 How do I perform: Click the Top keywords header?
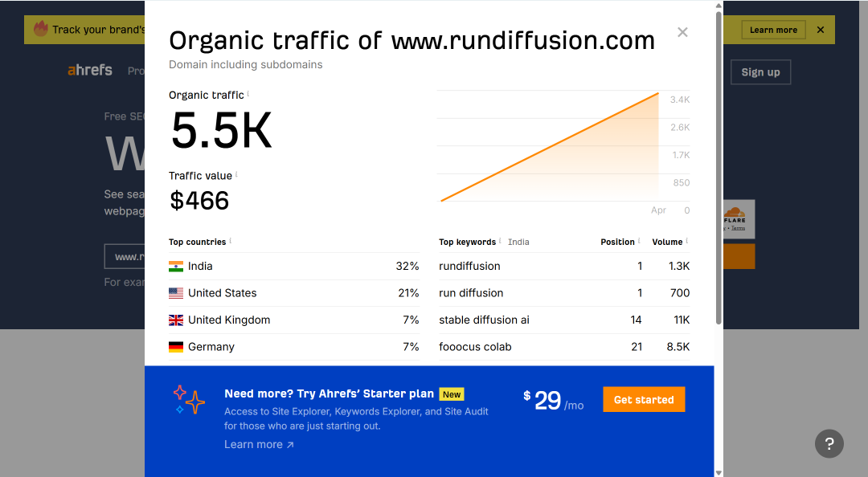pos(467,242)
